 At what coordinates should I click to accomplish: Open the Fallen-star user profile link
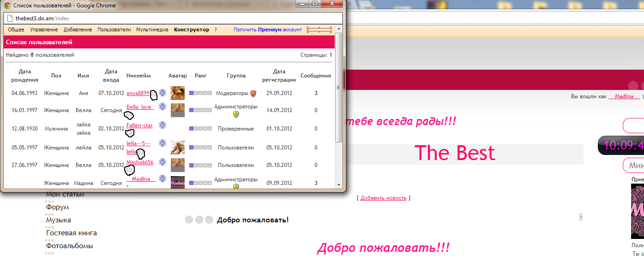pos(139,125)
